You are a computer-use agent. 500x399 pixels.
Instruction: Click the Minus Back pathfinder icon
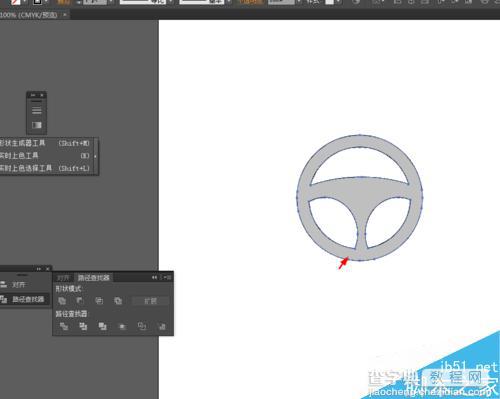(162, 327)
